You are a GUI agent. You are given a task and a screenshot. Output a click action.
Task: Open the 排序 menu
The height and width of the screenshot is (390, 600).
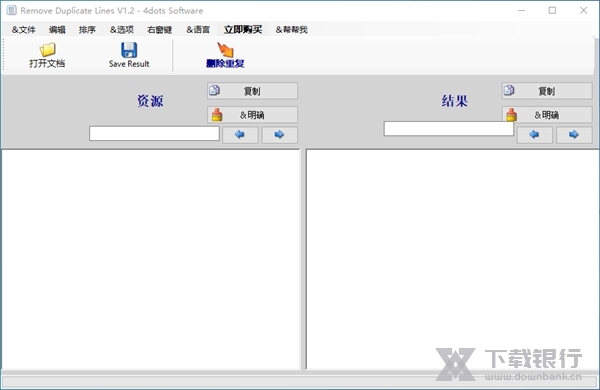tap(87, 29)
